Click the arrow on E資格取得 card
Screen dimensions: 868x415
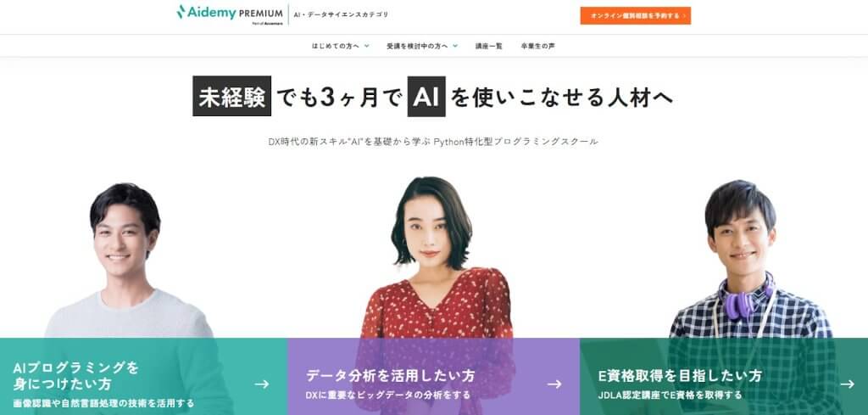847,384
